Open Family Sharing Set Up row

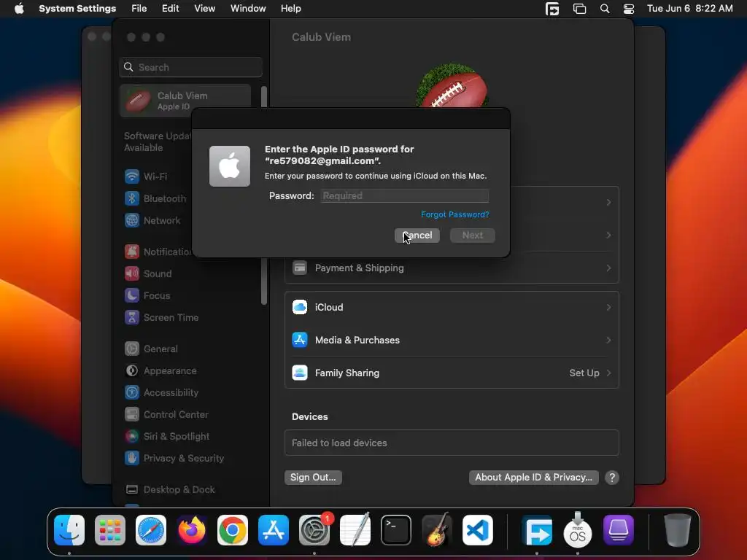click(x=452, y=373)
